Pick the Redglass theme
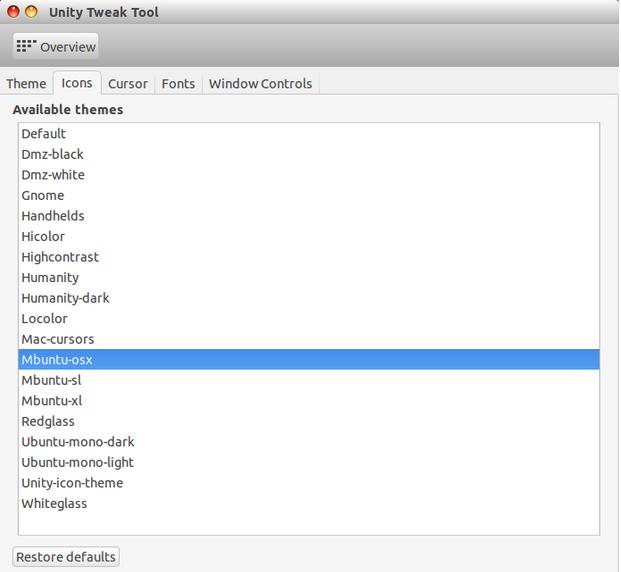This screenshot has height=572, width=621. [48, 421]
